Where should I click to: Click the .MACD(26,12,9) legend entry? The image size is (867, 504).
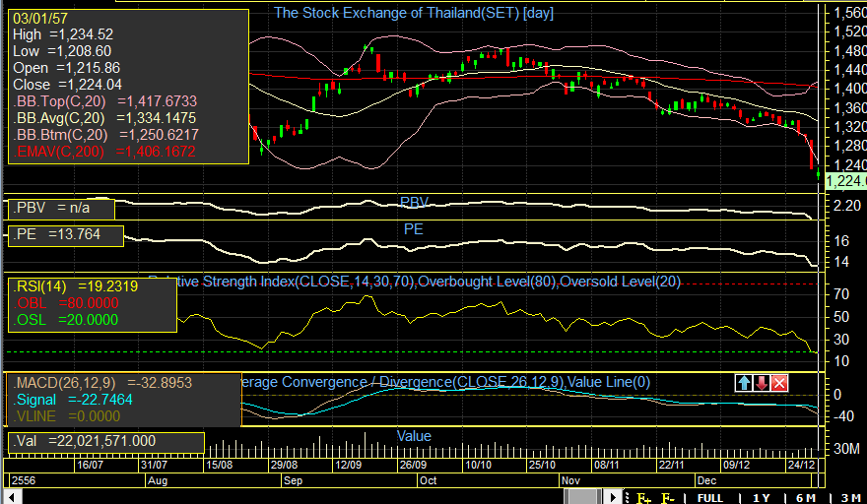(102, 383)
